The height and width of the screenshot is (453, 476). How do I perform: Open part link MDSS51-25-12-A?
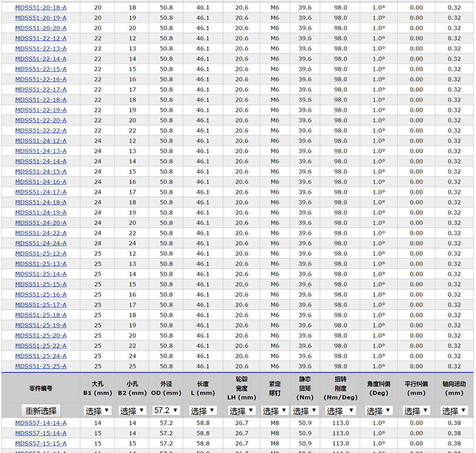coord(41,253)
